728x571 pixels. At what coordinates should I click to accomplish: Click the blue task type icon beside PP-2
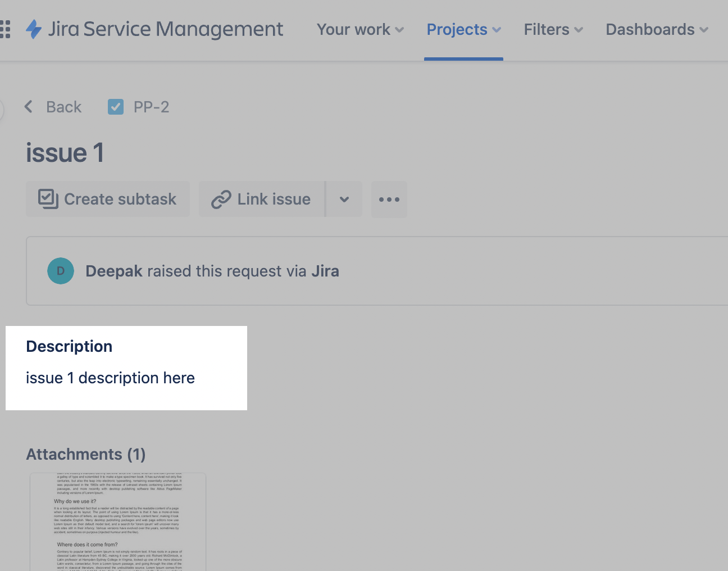tap(116, 107)
